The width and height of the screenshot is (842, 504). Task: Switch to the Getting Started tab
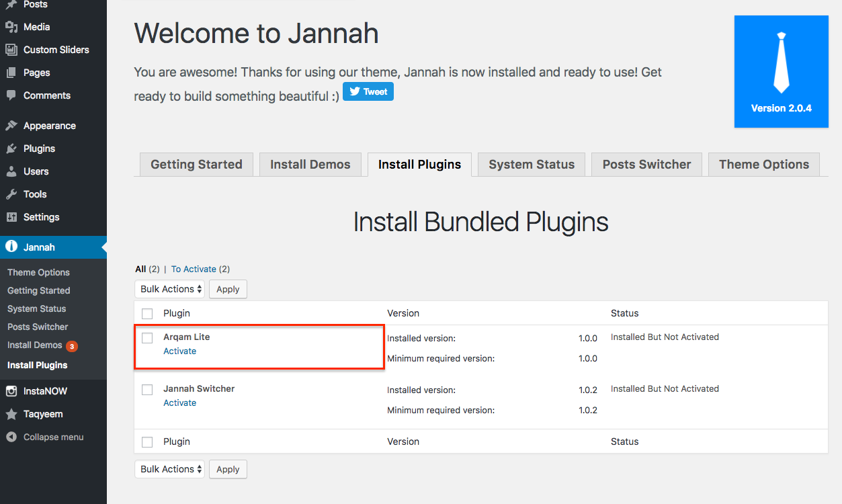click(x=196, y=165)
